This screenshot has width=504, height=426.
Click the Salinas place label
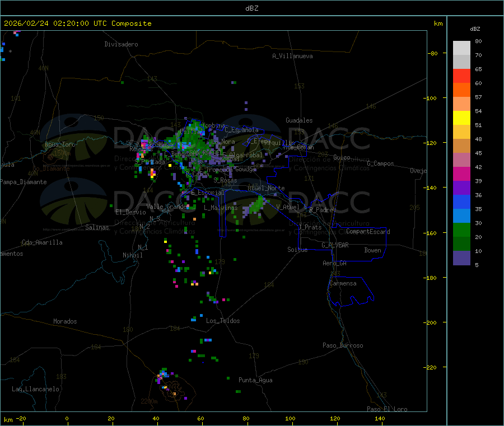click(x=97, y=227)
